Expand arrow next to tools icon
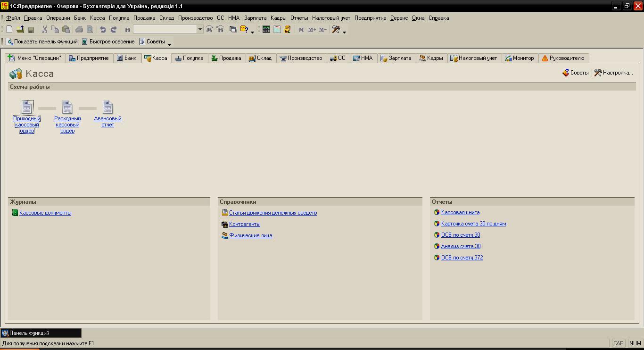The image size is (644, 350). pos(344,32)
